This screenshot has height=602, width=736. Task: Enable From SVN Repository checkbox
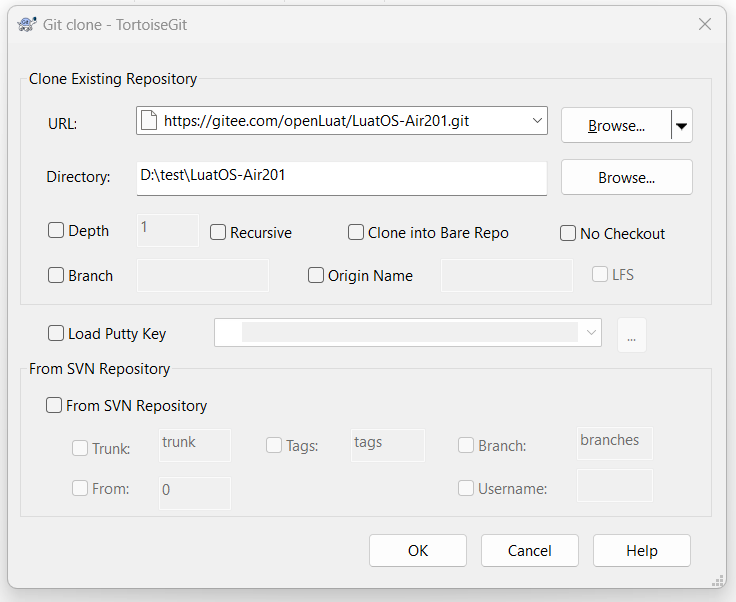click(54, 405)
